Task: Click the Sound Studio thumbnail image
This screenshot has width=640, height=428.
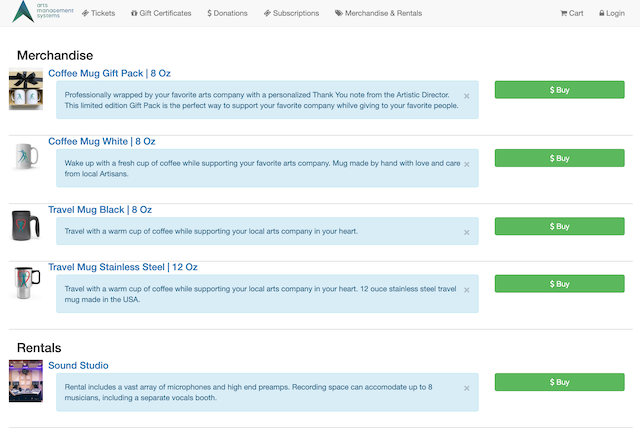Action: 26,381
